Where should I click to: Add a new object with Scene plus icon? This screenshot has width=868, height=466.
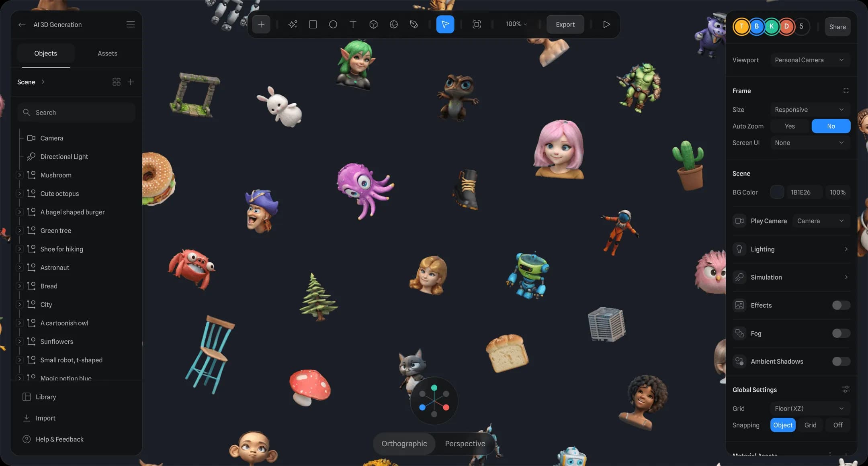pyautogui.click(x=131, y=82)
